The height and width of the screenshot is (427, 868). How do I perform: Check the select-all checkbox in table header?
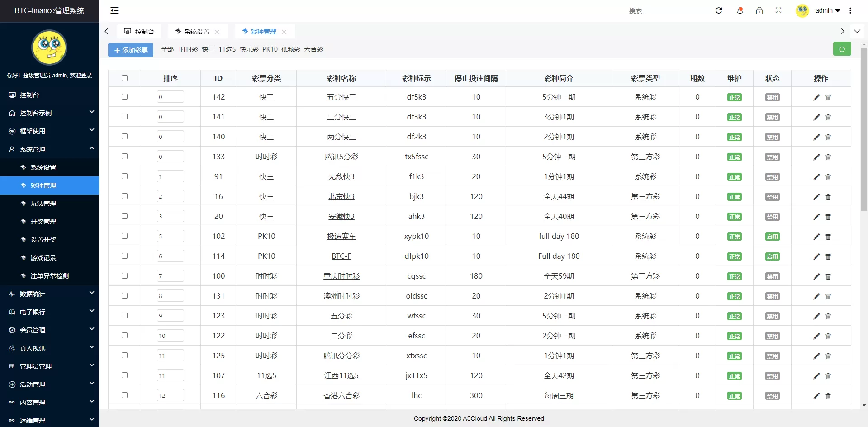click(124, 78)
